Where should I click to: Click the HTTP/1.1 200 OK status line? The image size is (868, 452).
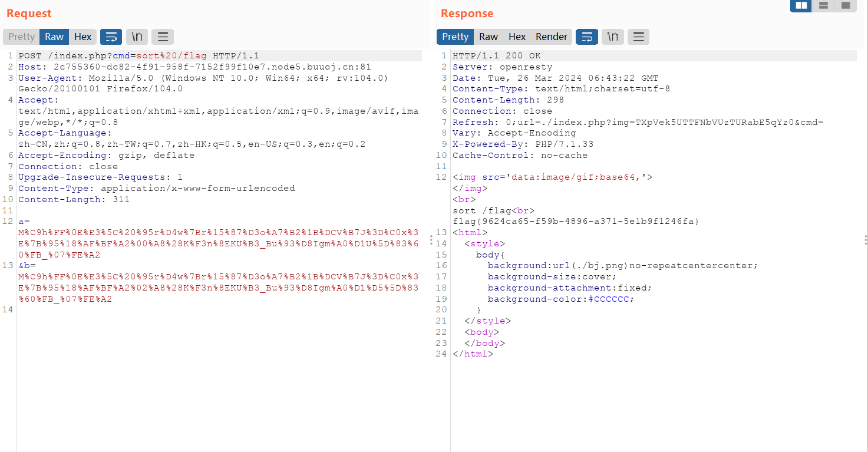coord(496,56)
